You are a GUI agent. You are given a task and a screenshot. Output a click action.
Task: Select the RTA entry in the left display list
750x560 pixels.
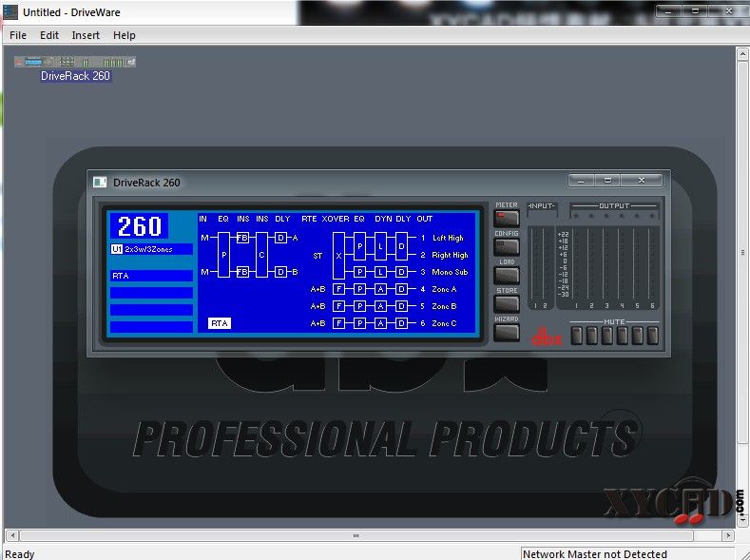coord(152,276)
